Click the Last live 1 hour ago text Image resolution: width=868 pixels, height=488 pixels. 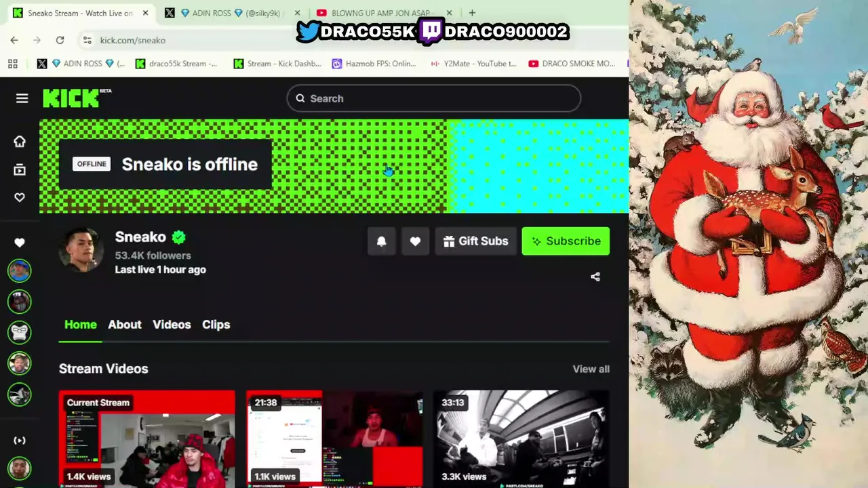[161, 270]
